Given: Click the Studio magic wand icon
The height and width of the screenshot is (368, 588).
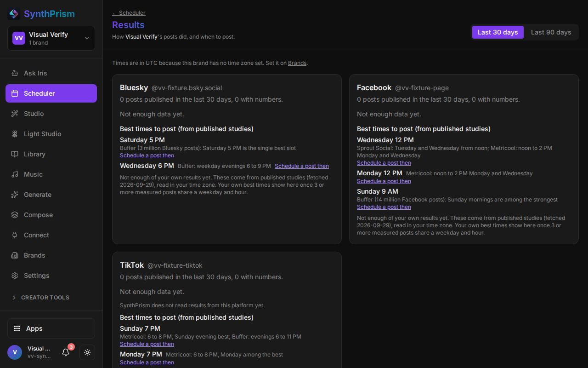Looking at the screenshot, I should click(15, 114).
